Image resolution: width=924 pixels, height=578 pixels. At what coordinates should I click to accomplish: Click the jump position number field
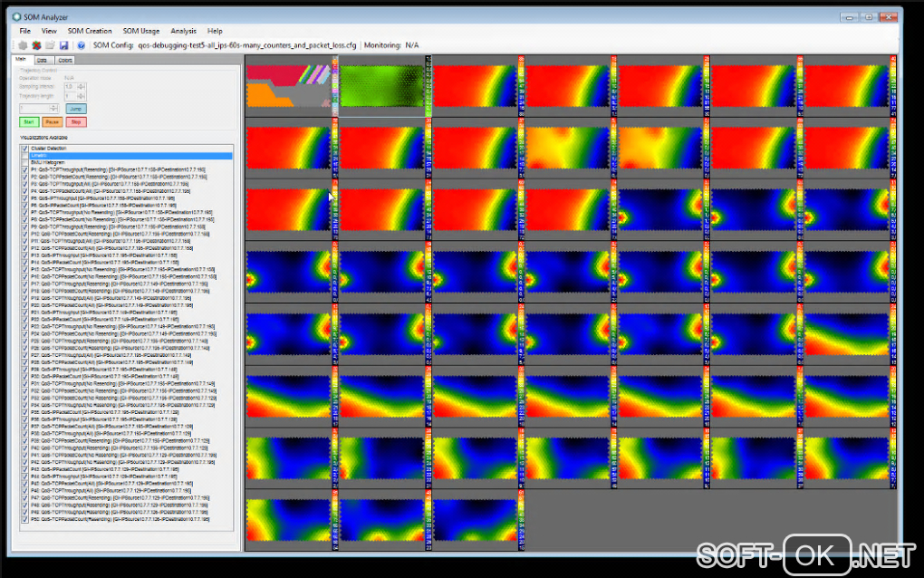click(x=34, y=109)
